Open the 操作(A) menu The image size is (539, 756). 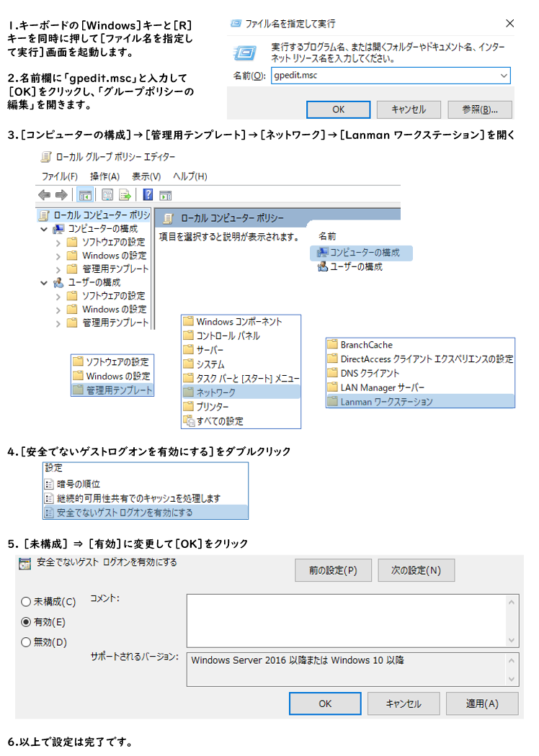pos(104,176)
